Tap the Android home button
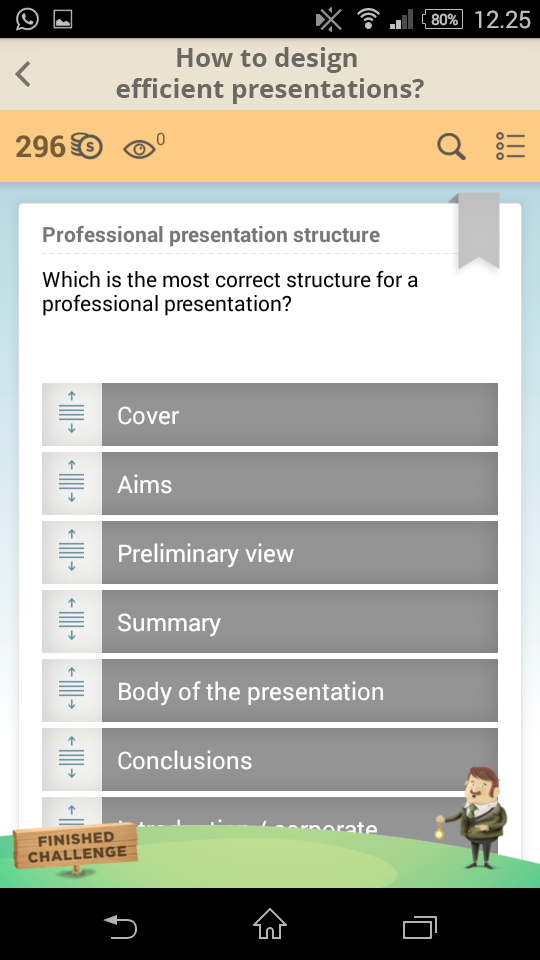The image size is (540, 960). pyautogui.click(x=269, y=924)
